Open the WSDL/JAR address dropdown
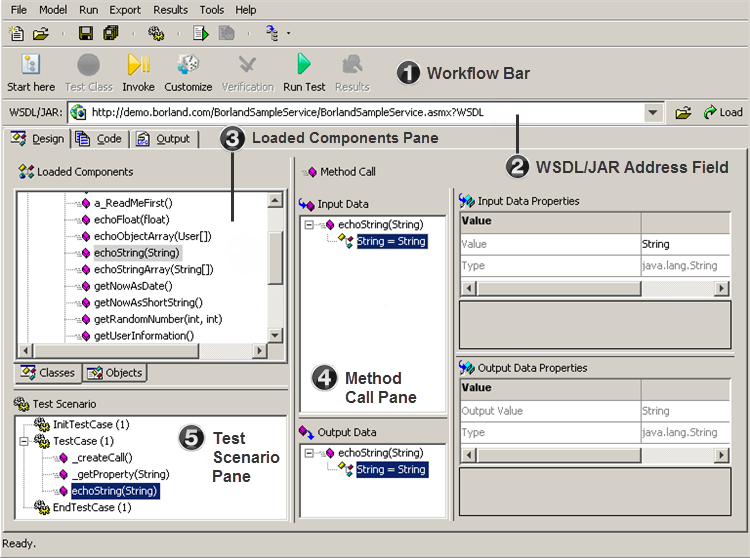 [653, 112]
